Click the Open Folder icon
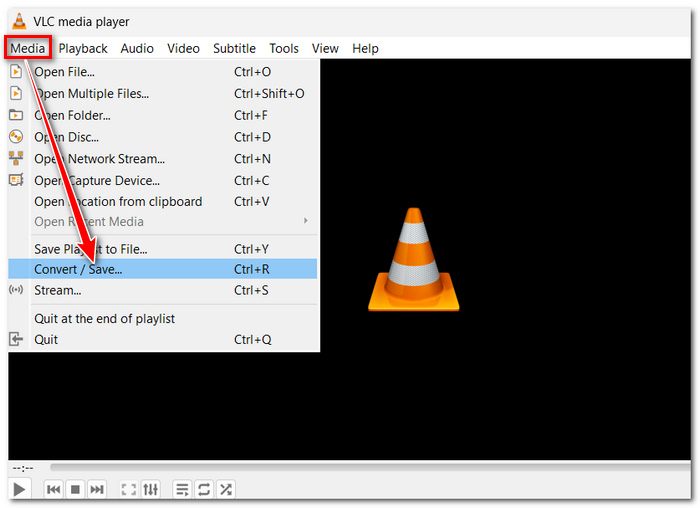Image resolution: width=700 pixels, height=508 pixels. tap(16, 115)
